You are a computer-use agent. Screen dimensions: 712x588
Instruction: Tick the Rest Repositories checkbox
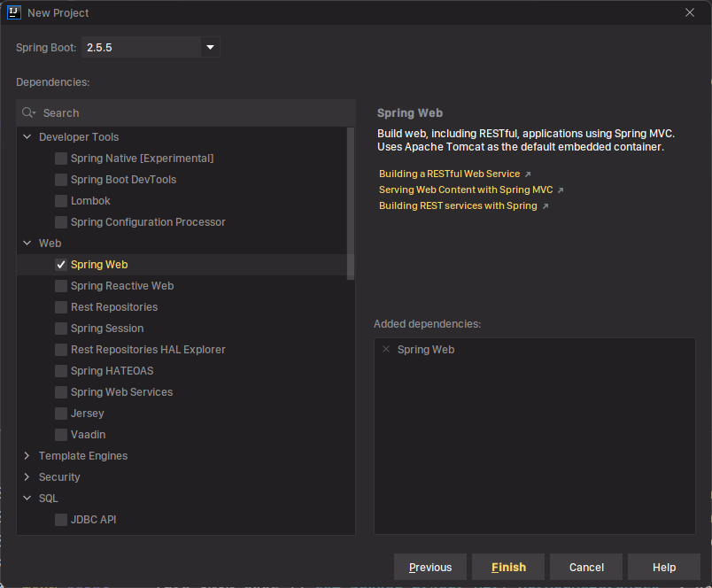61,307
